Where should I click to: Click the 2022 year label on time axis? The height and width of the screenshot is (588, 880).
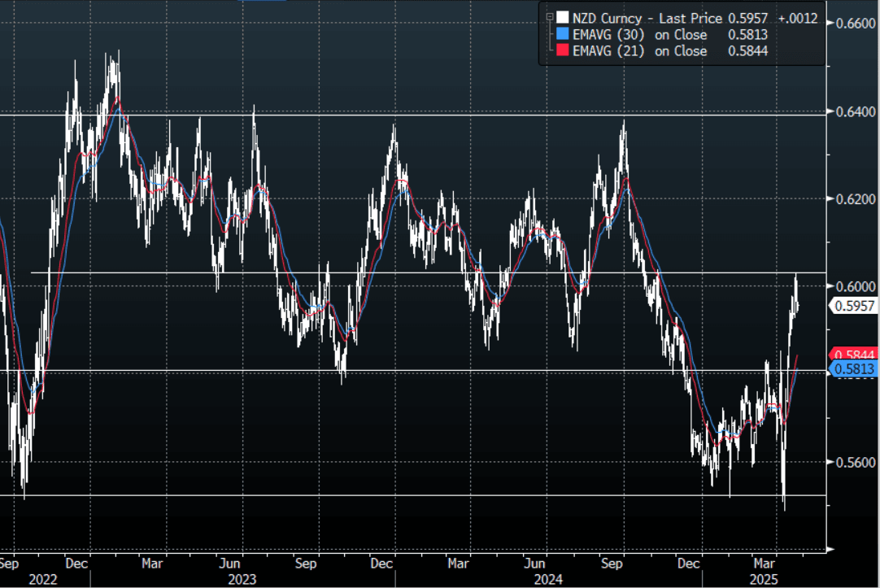click(41, 579)
